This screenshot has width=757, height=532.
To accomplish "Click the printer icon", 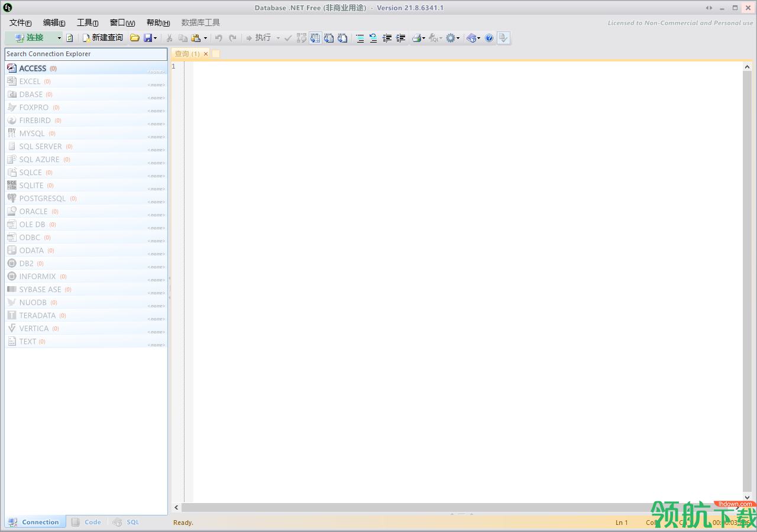I will click(416, 38).
